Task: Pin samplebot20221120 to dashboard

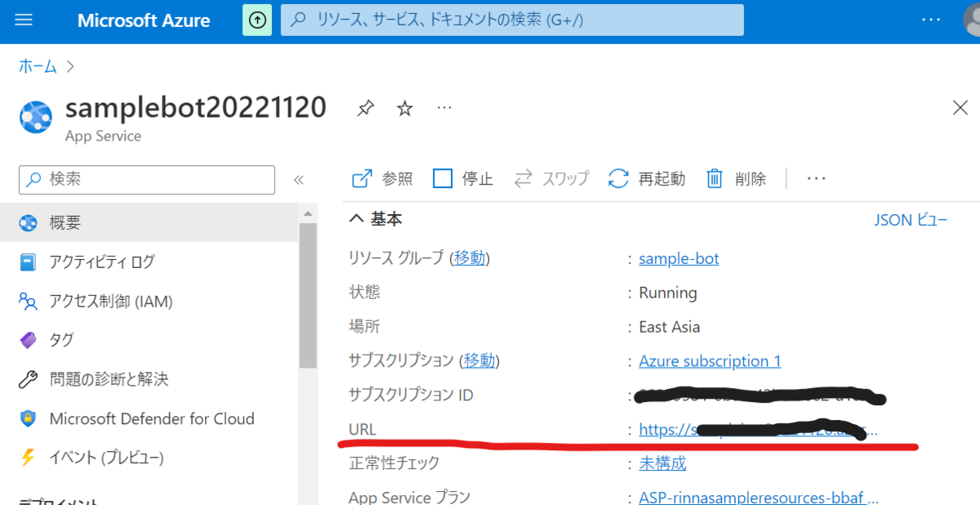Action: click(x=366, y=109)
